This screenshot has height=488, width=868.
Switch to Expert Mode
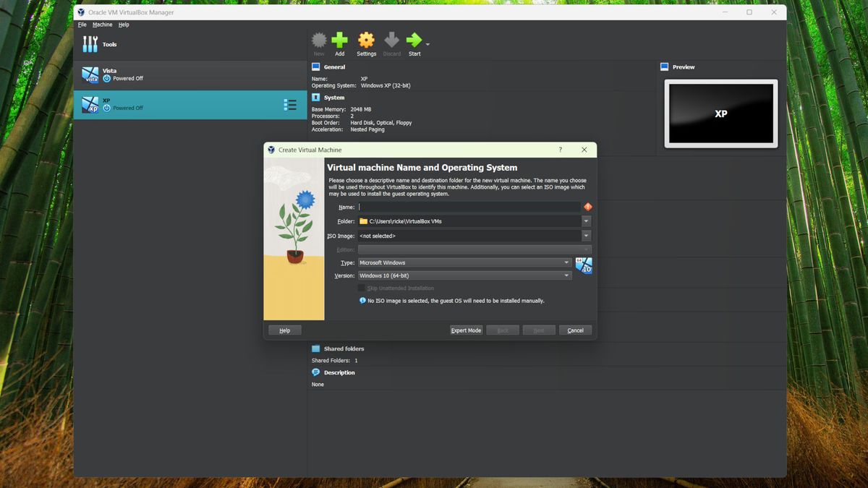(466, 330)
